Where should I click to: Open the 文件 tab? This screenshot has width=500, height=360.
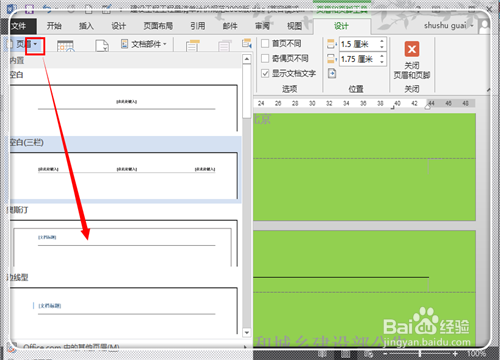tap(19, 26)
